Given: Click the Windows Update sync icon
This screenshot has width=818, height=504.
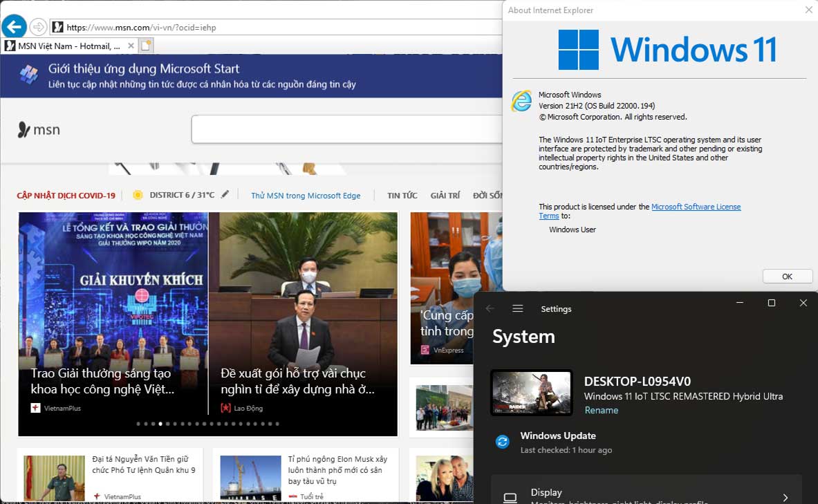Looking at the screenshot, I should [x=503, y=442].
